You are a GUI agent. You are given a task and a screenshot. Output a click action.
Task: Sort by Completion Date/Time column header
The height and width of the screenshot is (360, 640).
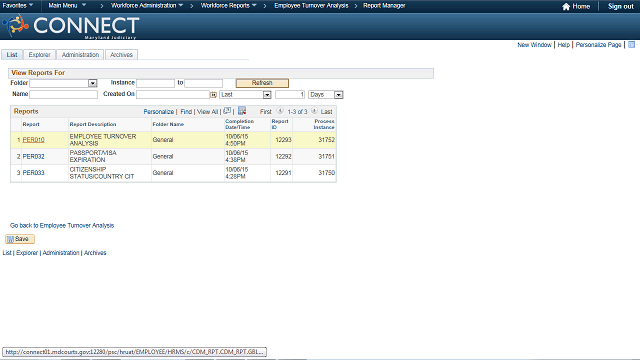tap(239, 124)
